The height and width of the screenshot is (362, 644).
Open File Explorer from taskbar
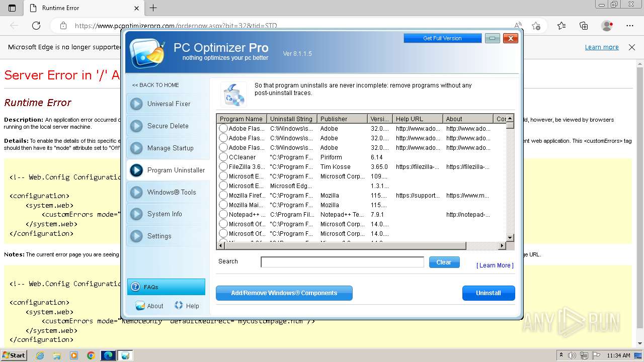57,355
